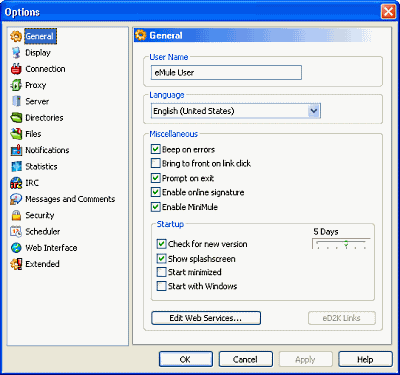The width and height of the screenshot is (400, 375).
Task: Open Messages and Comments settings
Action: point(70,199)
